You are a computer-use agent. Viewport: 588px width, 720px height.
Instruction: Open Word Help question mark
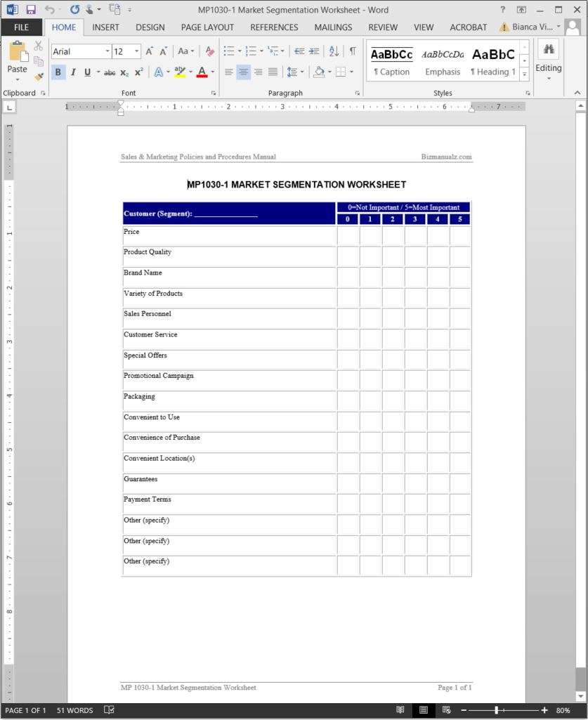click(x=502, y=10)
